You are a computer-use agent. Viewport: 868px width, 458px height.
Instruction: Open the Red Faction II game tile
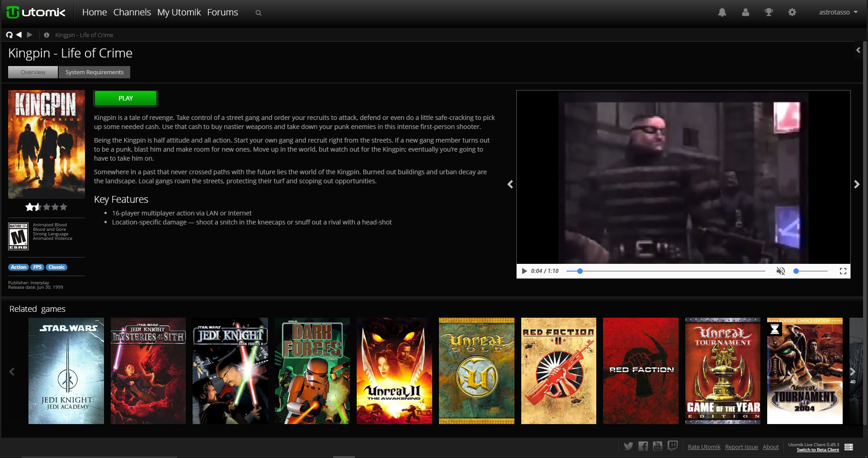click(559, 371)
